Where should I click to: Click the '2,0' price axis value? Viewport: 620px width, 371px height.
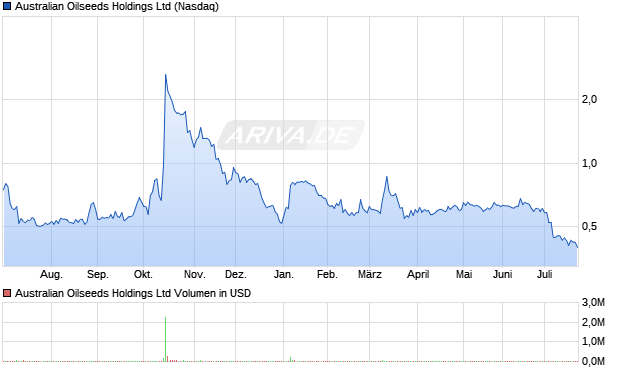[x=589, y=99]
